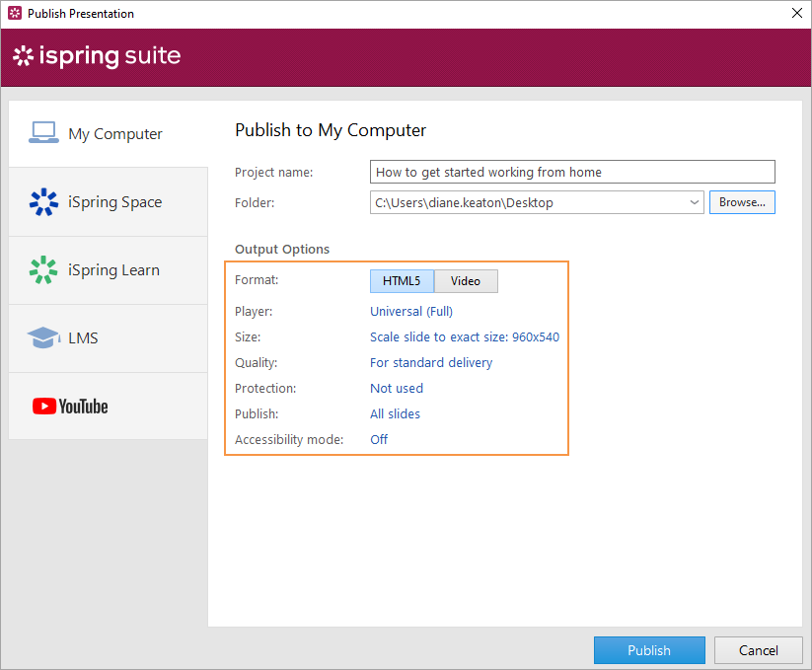The height and width of the screenshot is (670, 812).
Task: Change the For standard delivery quality
Action: pos(431,362)
